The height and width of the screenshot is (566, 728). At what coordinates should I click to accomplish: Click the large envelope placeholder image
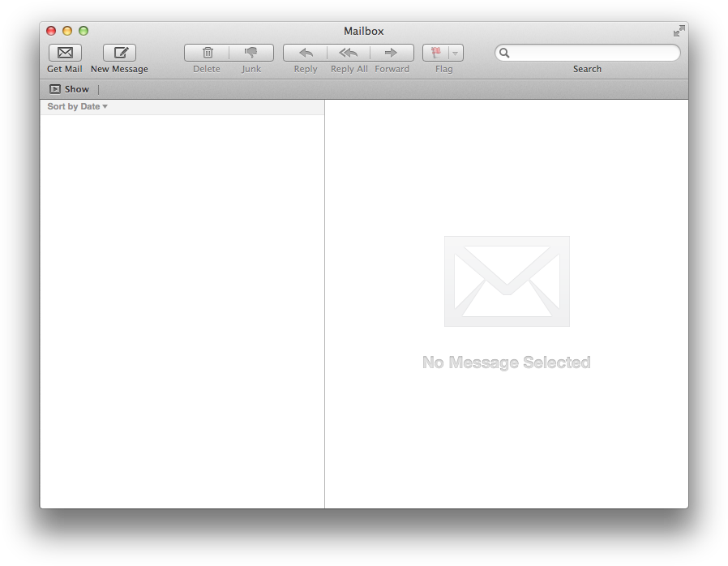(507, 281)
